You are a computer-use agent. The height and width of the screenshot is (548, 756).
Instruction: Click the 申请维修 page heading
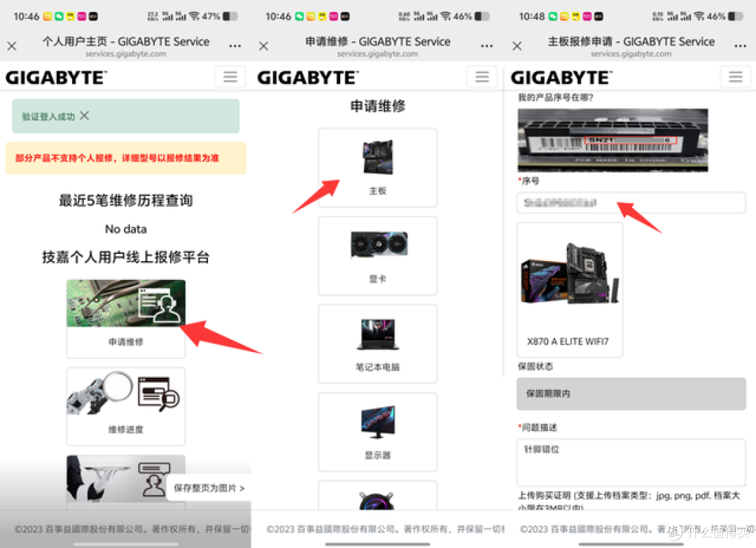pyautogui.click(x=377, y=106)
